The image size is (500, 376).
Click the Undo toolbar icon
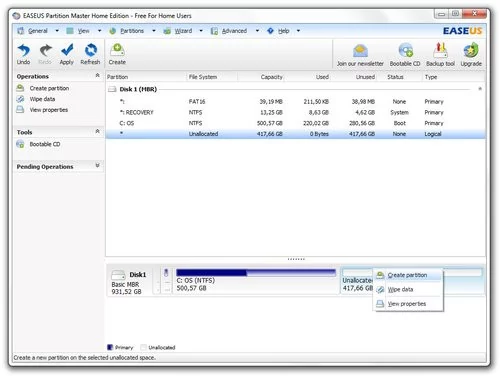[x=23, y=50]
